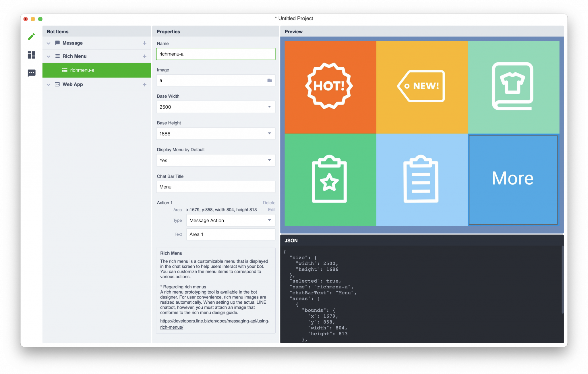This screenshot has height=374, width=588.
Task: Add a new Rich Menu using the plus icon
Action: [x=144, y=56]
